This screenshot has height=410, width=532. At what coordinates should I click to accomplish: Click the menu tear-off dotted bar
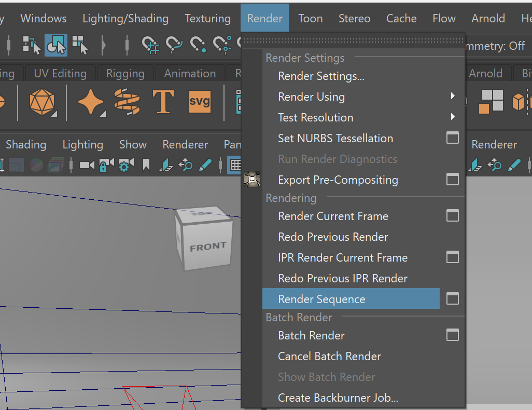[353, 39]
